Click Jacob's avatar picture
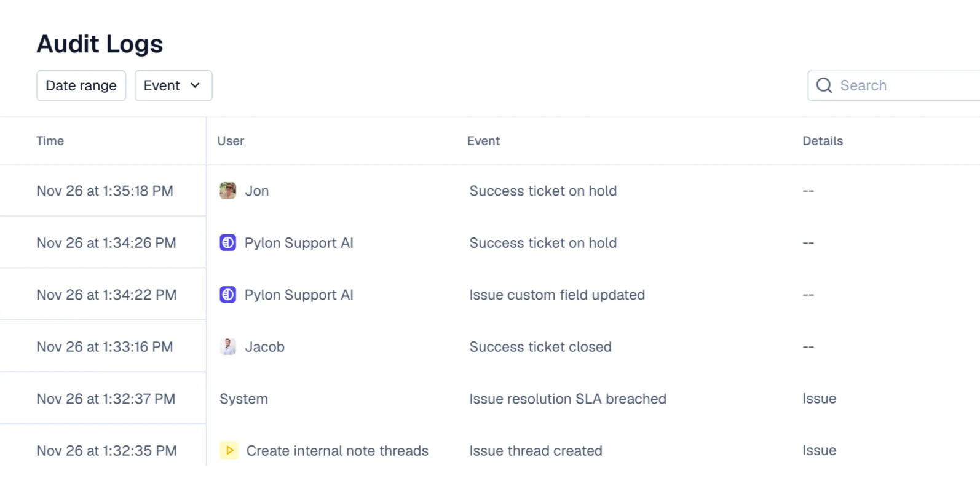The image size is (980, 489). pos(227,347)
